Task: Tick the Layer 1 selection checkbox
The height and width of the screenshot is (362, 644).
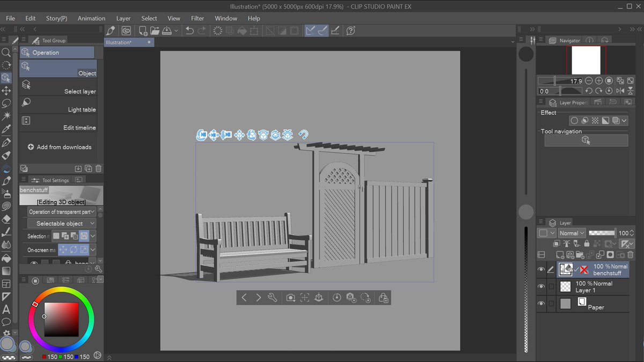Action: [x=551, y=287]
